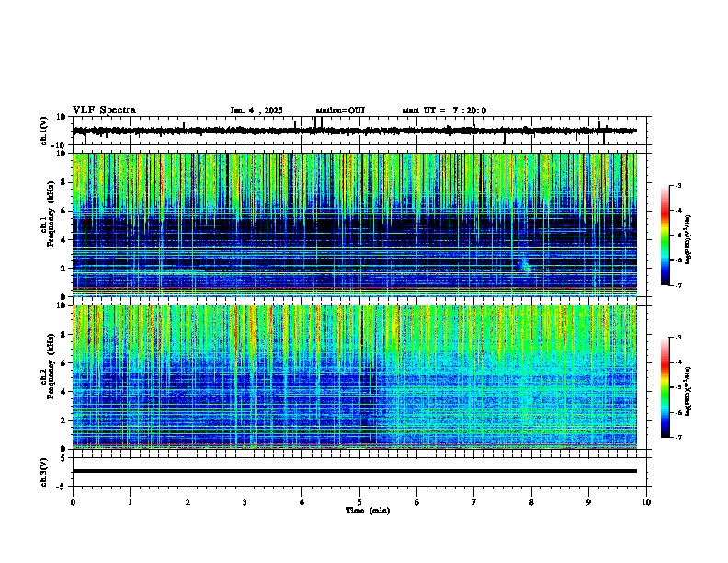Click the ch.1 spectrogram color scale bar

(x=665, y=236)
